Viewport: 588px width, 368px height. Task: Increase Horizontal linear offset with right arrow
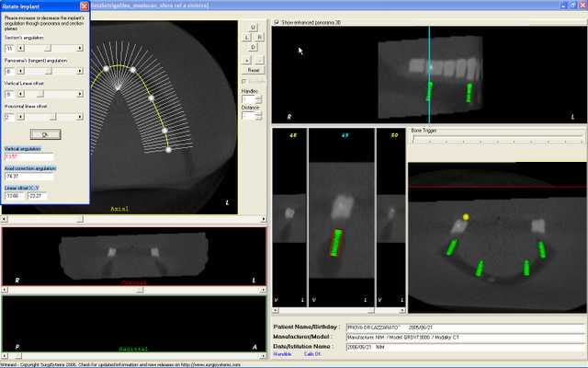click(x=80, y=117)
